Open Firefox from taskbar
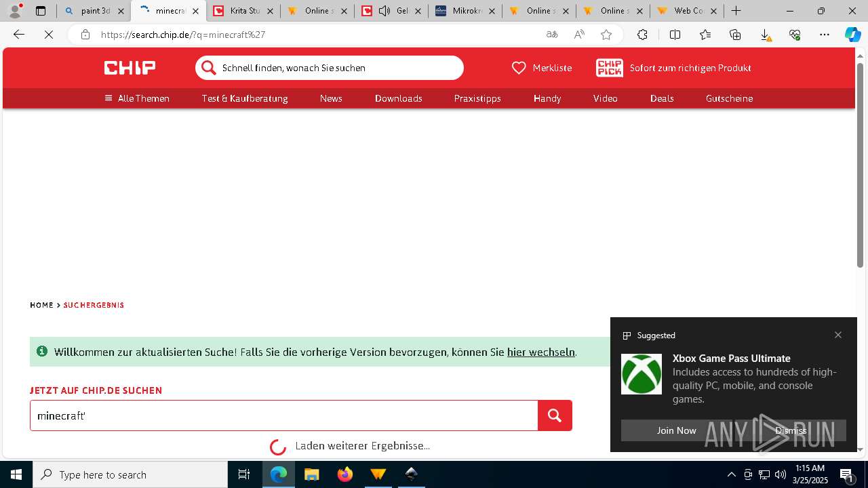 click(x=345, y=474)
